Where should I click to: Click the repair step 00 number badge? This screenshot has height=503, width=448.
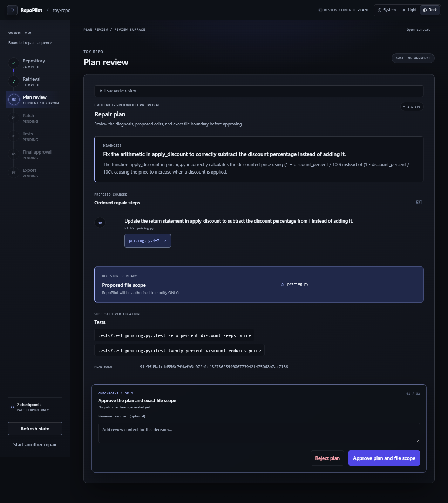(x=100, y=223)
